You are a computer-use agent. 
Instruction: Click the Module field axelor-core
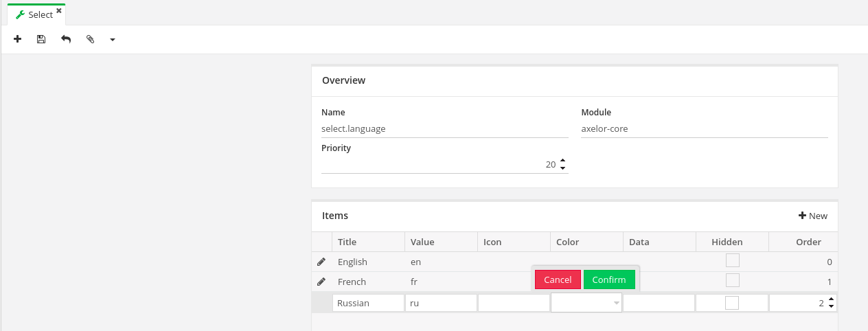tap(705, 128)
